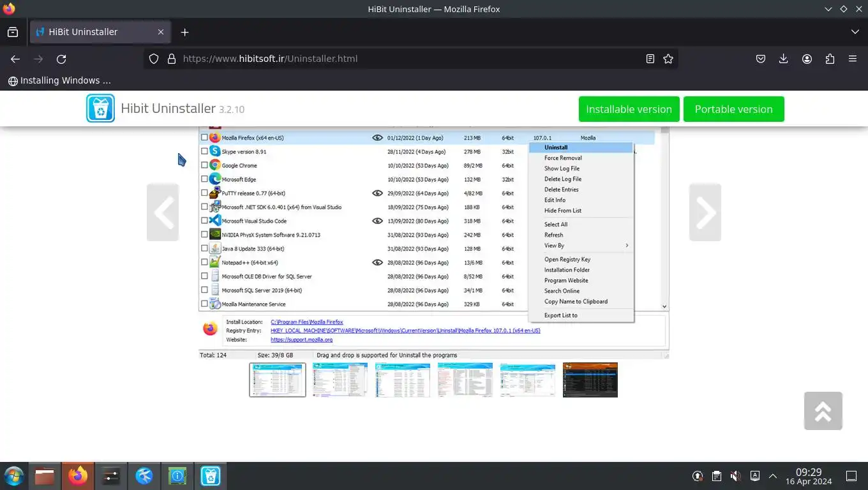Open the clock showing 09:29

point(809,476)
